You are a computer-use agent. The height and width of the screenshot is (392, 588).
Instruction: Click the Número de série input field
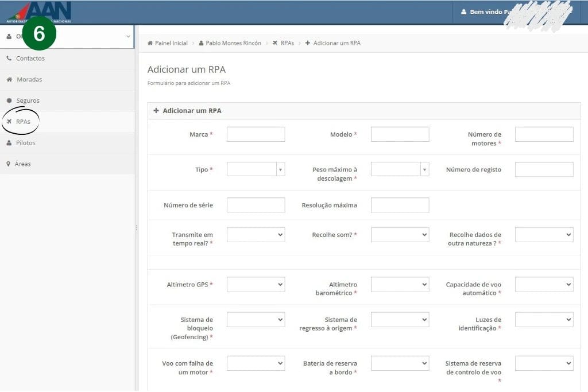tap(256, 205)
